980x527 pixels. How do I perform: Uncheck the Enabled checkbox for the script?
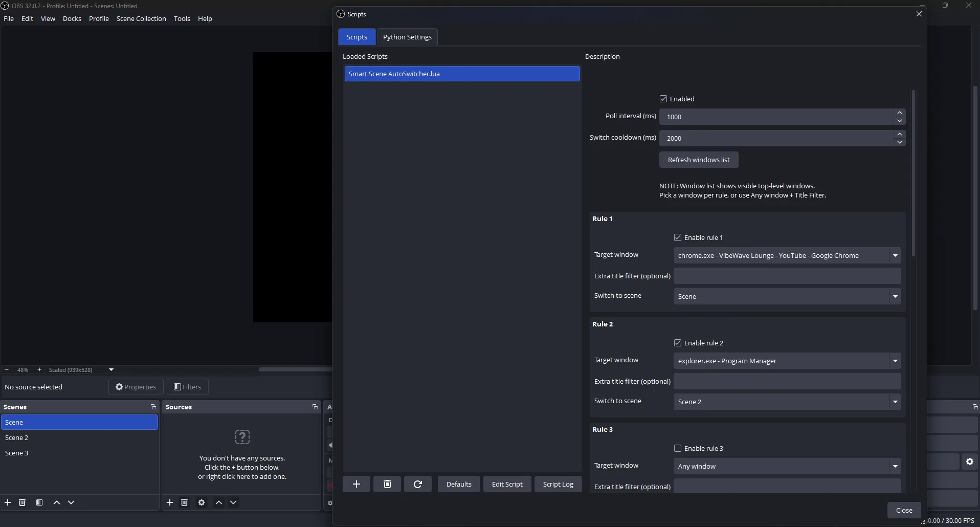coord(663,98)
